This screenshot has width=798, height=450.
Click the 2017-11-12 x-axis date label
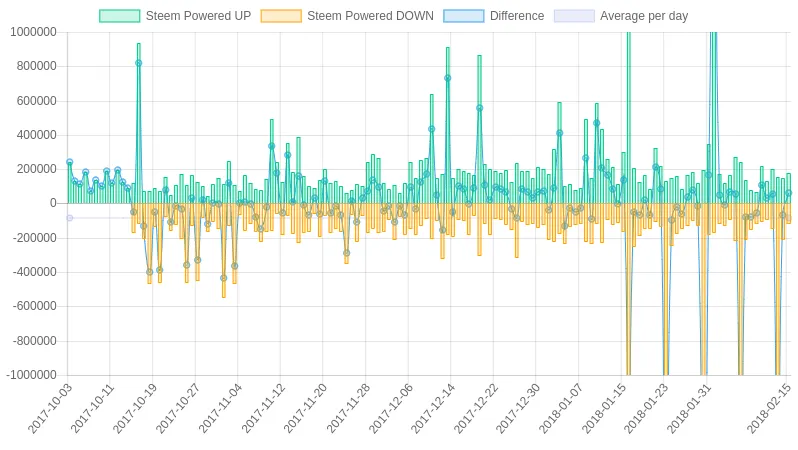tap(263, 409)
